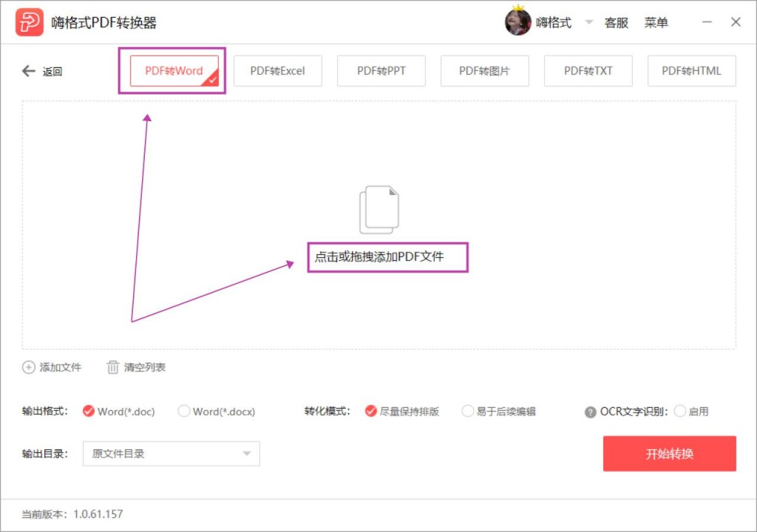The width and height of the screenshot is (757, 532).
Task: Choose 易于后续编辑 conversion mode
Action: [499, 412]
